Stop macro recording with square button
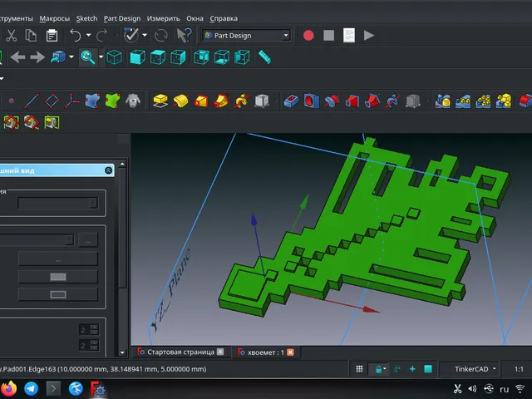 (x=329, y=35)
